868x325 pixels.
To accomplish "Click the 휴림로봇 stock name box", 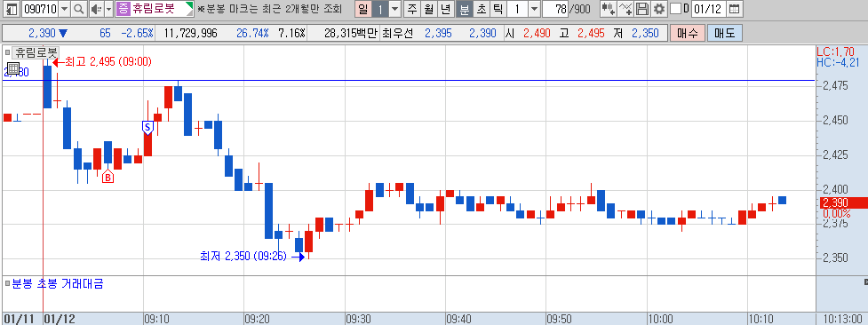I will pyautogui.click(x=155, y=8).
